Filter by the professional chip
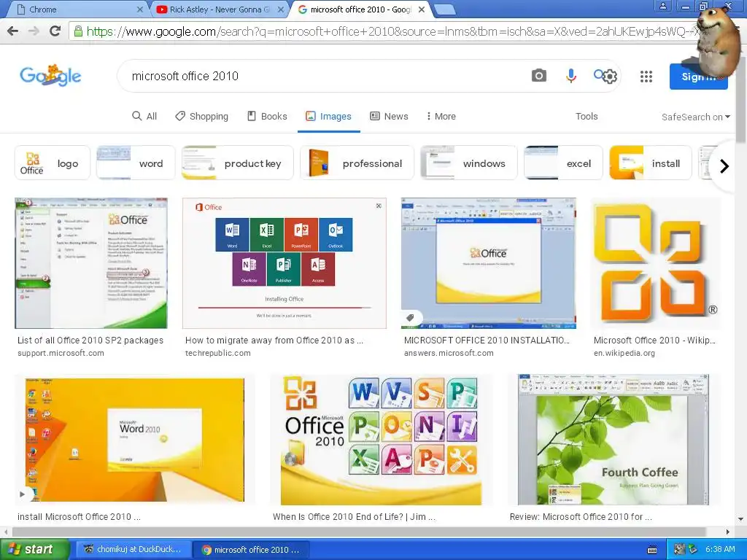747x560 pixels. (x=357, y=163)
